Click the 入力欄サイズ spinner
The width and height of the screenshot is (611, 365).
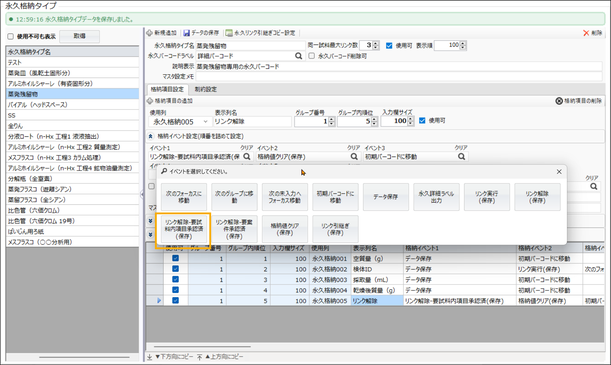pos(410,122)
